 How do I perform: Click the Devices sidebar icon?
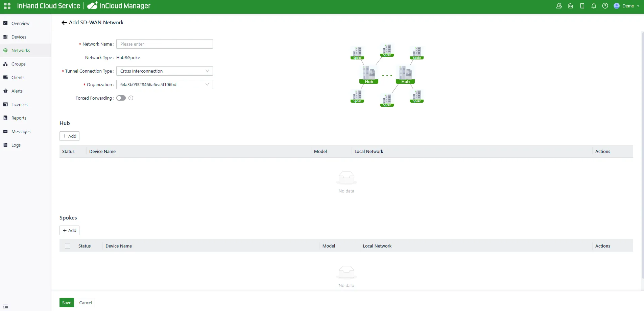coord(5,37)
